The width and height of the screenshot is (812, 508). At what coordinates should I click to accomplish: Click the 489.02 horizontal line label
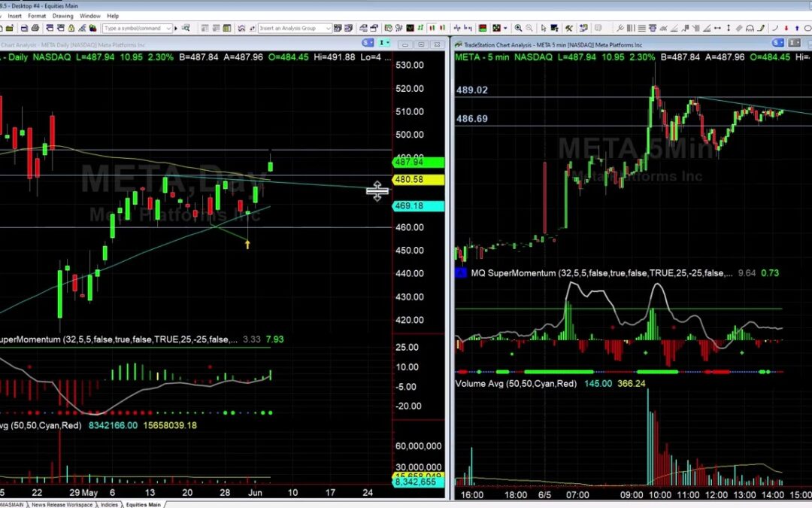coord(471,90)
